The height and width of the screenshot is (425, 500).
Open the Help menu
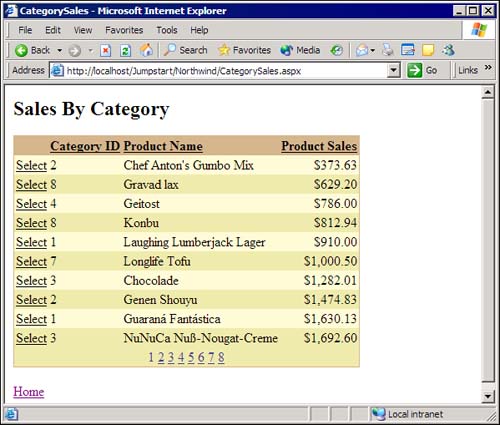(199, 30)
